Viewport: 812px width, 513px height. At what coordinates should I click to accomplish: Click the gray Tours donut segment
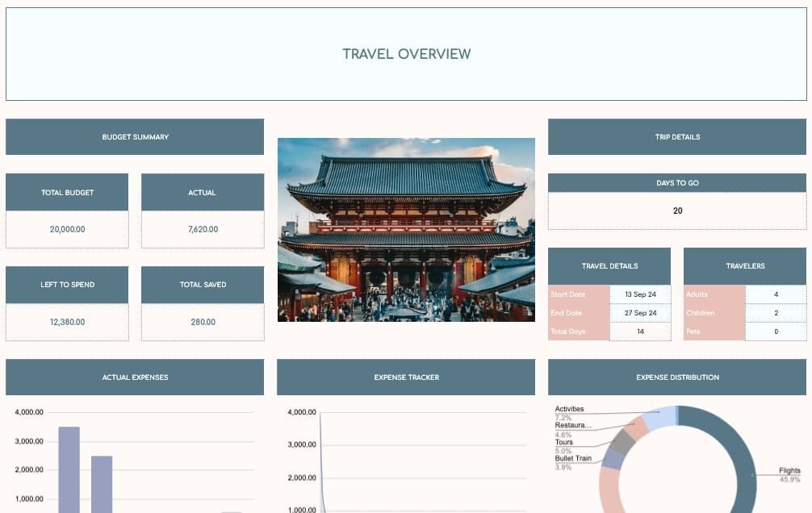click(x=623, y=441)
